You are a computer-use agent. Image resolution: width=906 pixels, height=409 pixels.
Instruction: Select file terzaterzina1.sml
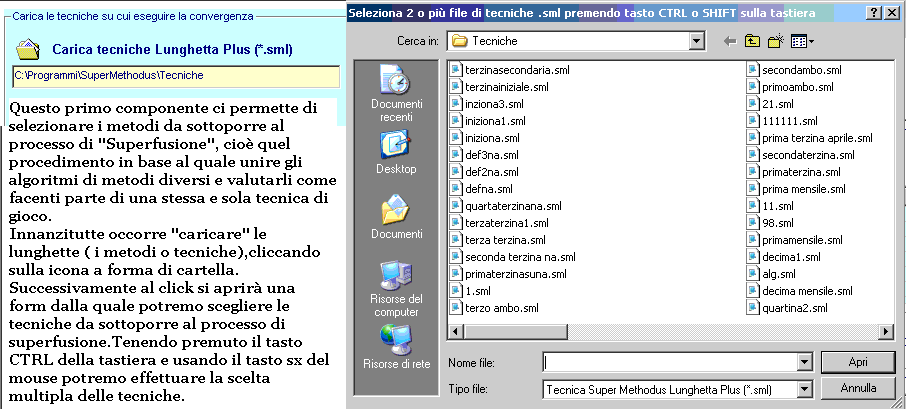click(x=499, y=223)
